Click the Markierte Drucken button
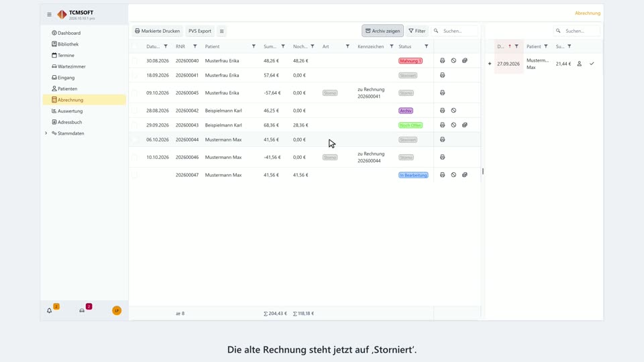The width and height of the screenshot is (644, 362). point(157,31)
